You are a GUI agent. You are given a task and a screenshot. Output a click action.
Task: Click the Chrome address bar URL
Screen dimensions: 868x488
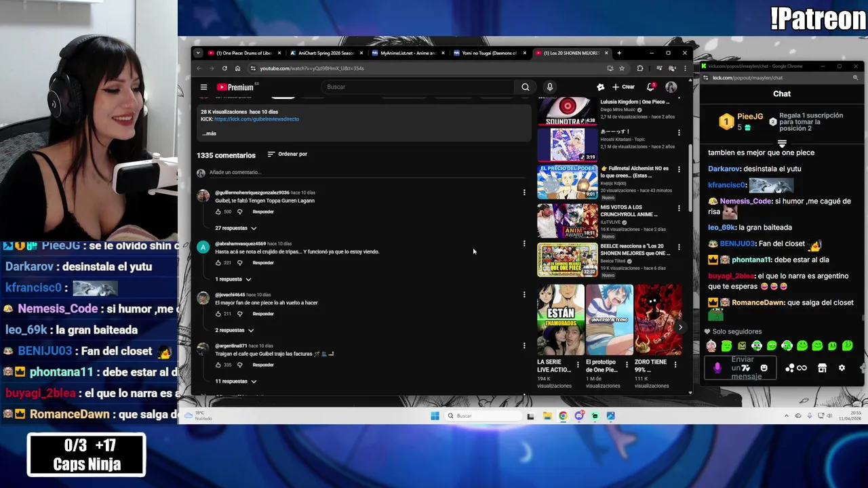312,68
